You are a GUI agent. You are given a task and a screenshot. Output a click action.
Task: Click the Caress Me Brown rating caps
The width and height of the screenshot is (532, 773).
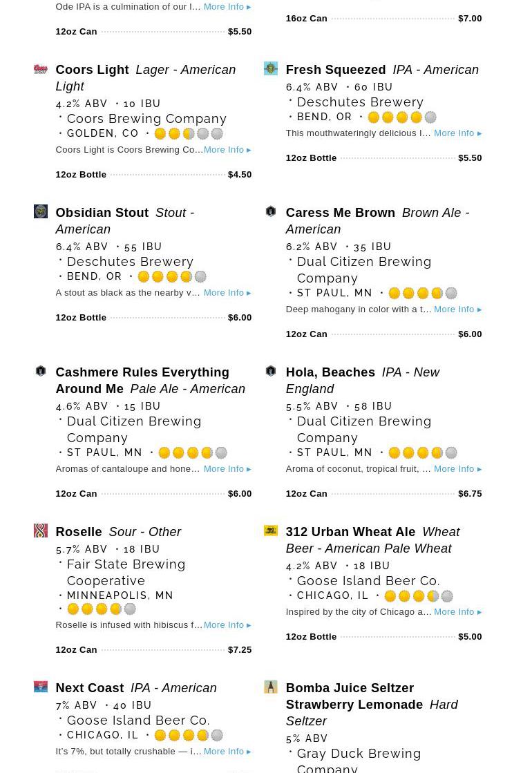pyautogui.click(x=423, y=294)
